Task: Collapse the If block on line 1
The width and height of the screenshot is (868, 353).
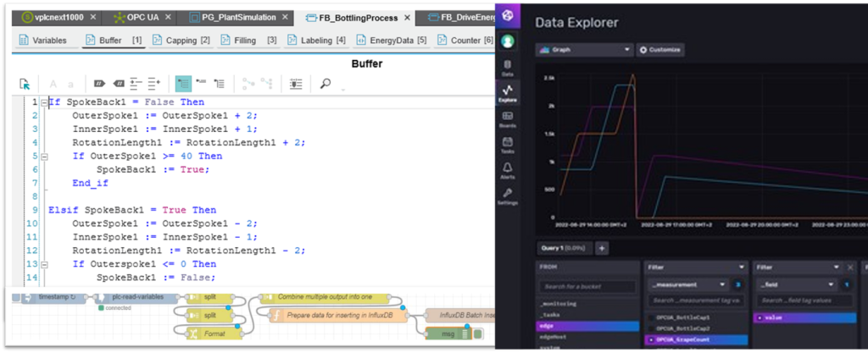Action: pos(44,102)
